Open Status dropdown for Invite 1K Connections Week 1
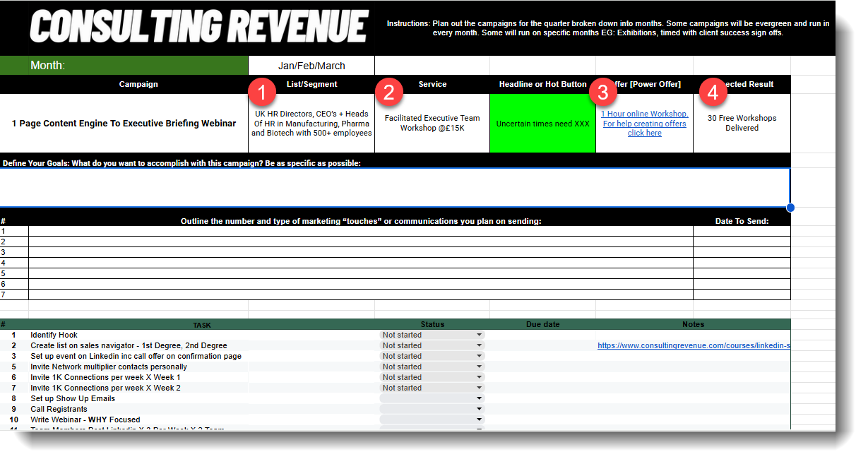Screen dimensions: 868x464 pos(432,377)
